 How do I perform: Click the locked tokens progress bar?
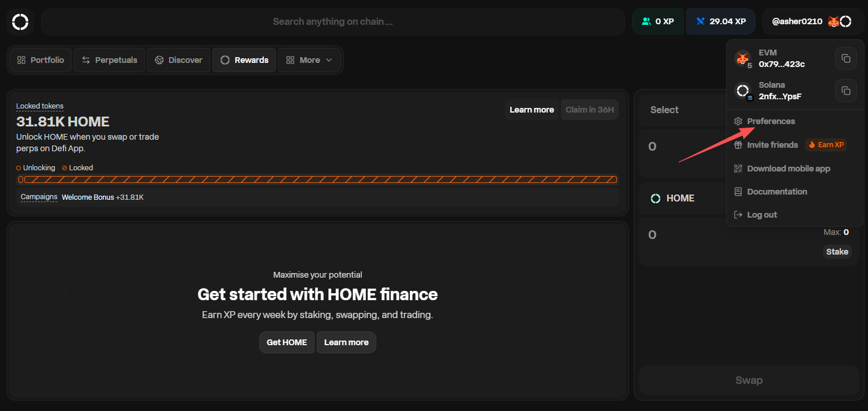(x=317, y=180)
